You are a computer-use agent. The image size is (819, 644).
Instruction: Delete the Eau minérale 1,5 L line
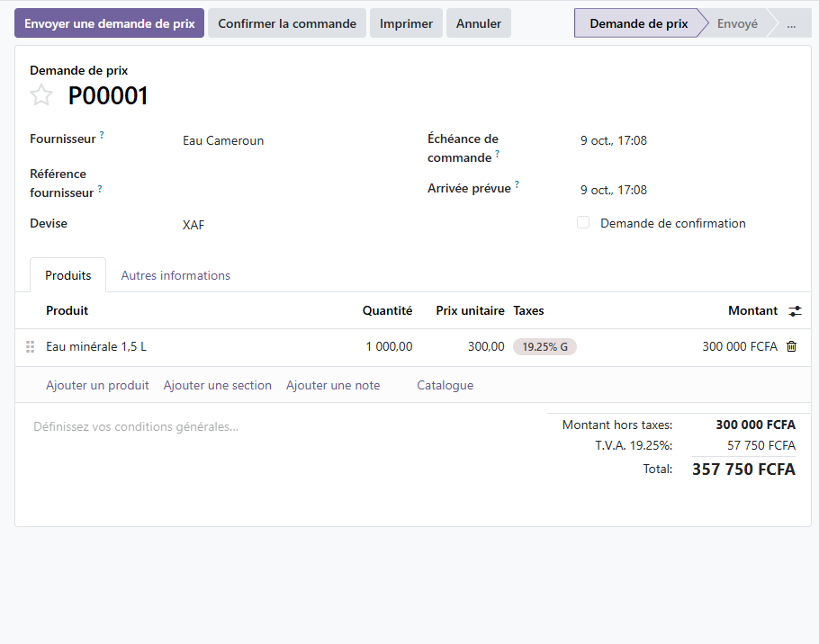(x=791, y=346)
